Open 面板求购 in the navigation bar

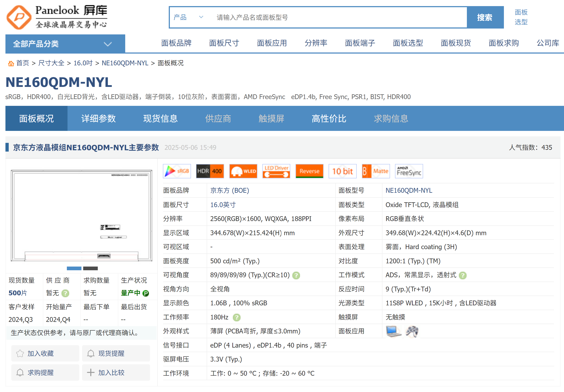click(504, 43)
